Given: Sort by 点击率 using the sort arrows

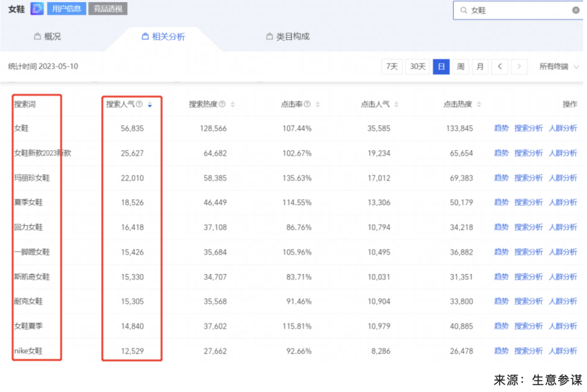Looking at the screenshot, I should pyautogui.click(x=317, y=104).
